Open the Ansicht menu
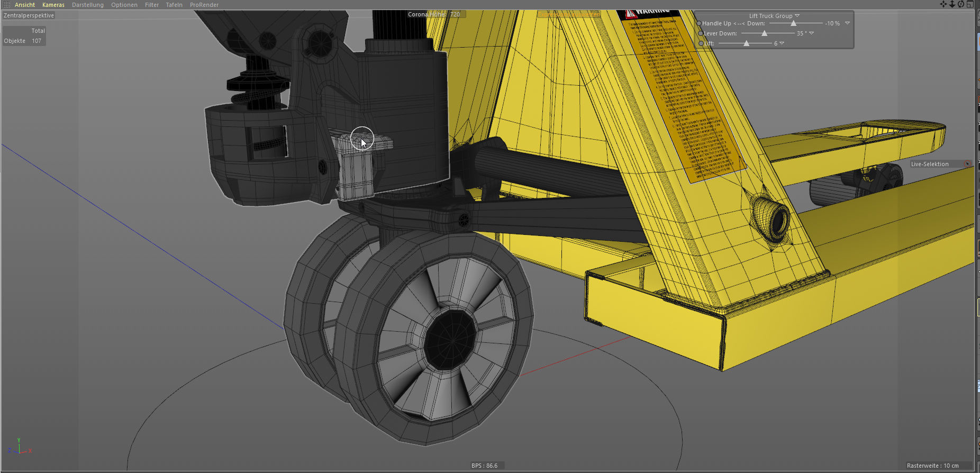Screen dimensions: 980x473 [x=24, y=5]
